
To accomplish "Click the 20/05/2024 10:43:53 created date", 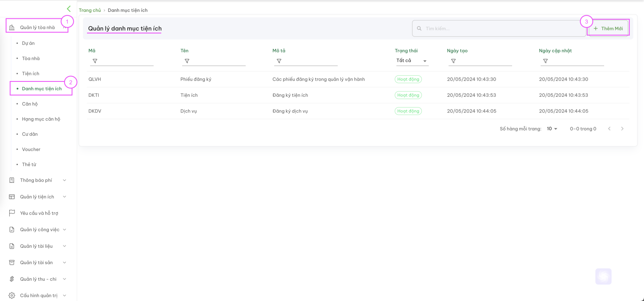I will pos(472,95).
